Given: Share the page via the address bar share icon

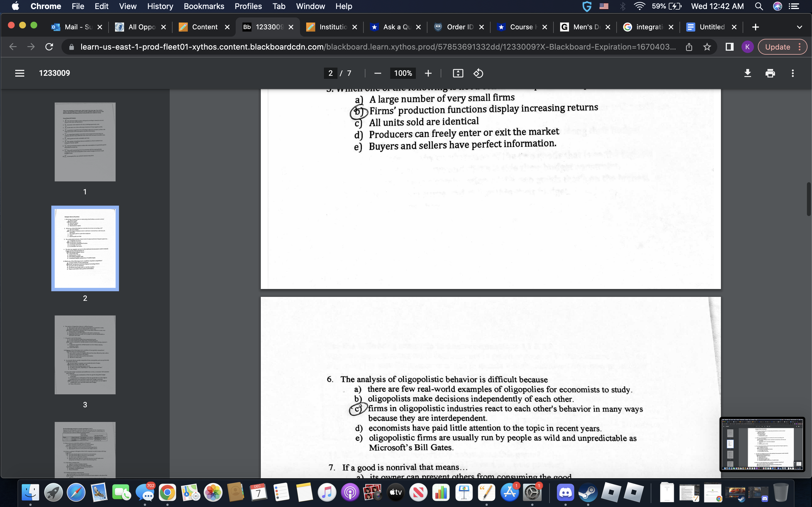Looking at the screenshot, I should tap(689, 47).
